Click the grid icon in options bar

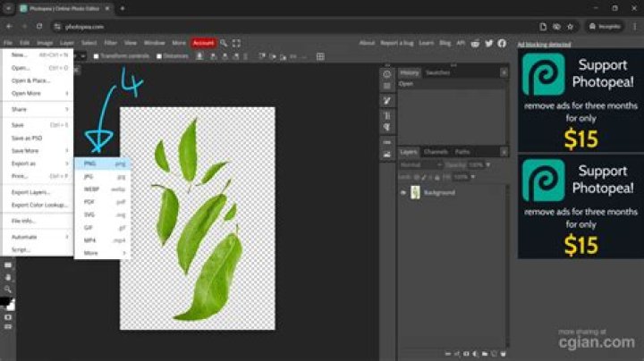click(320, 56)
